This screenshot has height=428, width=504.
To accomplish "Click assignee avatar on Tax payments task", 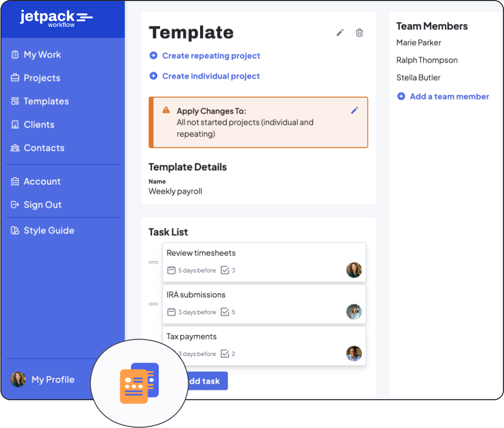I will click(354, 354).
